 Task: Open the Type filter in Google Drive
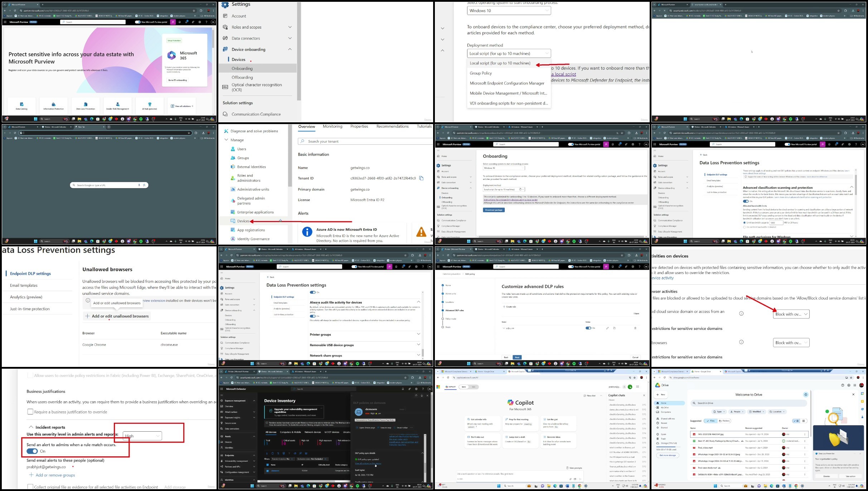pos(718,412)
